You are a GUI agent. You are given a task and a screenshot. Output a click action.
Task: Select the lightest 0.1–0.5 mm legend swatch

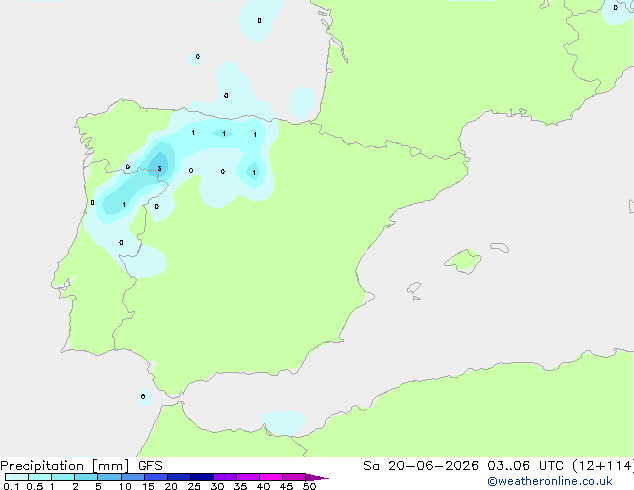(x=17, y=477)
